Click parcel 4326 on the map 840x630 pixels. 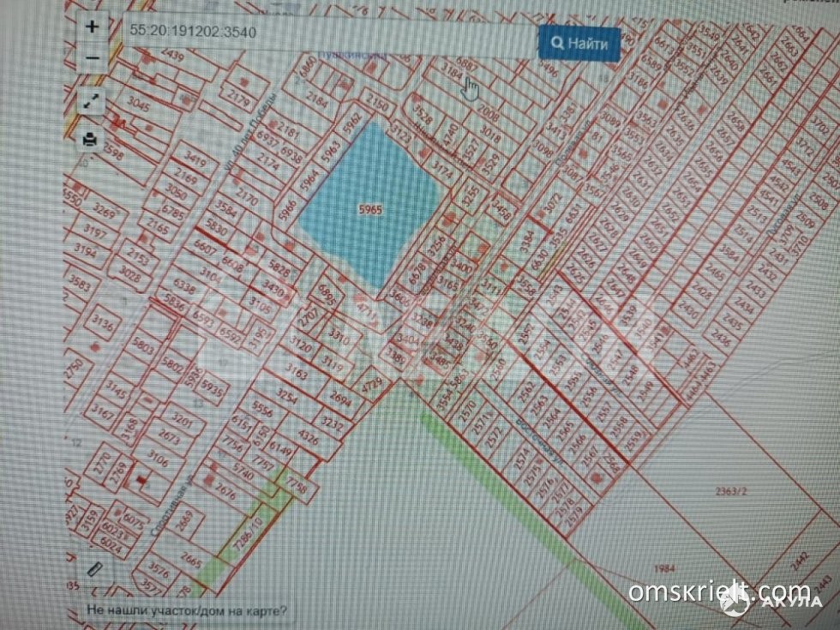pyautogui.click(x=306, y=441)
